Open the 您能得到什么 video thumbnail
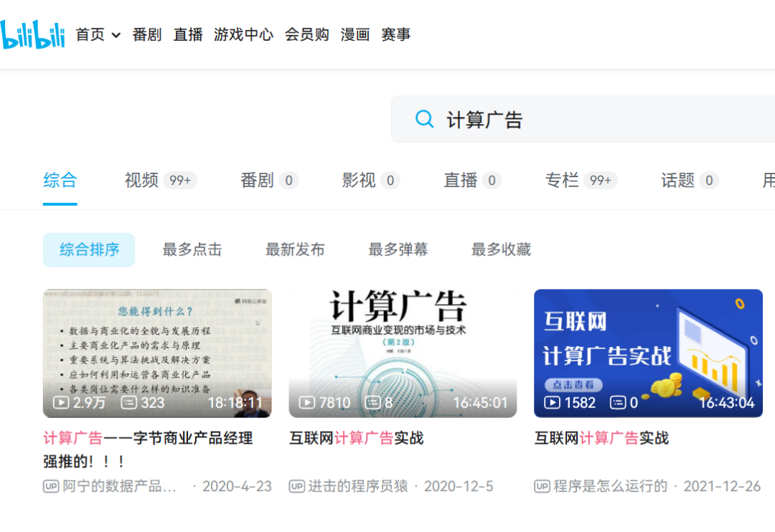The image size is (775, 532). (157, 353)
